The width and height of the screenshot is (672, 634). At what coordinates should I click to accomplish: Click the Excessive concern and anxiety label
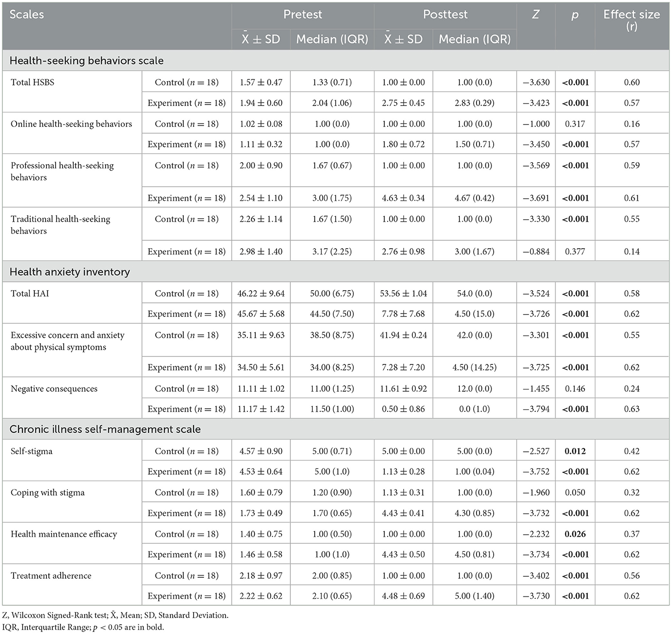(67, 341)
